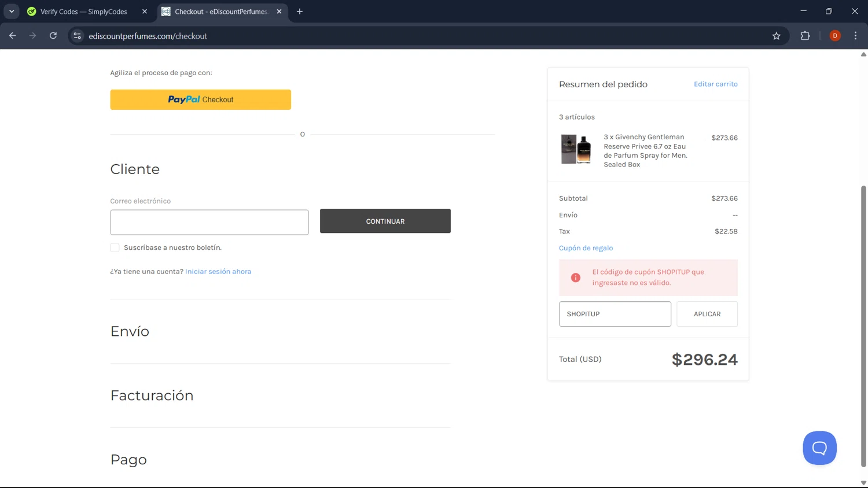This screenshot has height=488, width=868.
Task: Click the Givenchy Gentleman product thumbnail
Action: click(576, 149)
